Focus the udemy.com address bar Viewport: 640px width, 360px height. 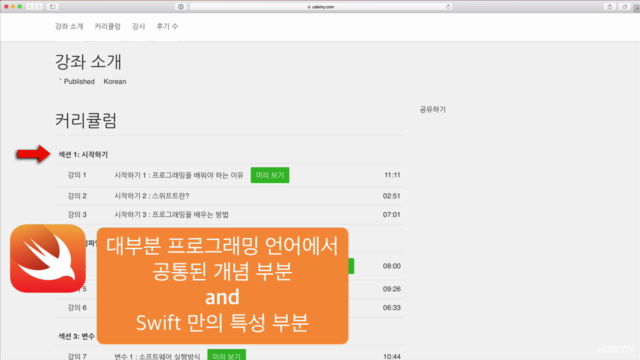[321, 7]
